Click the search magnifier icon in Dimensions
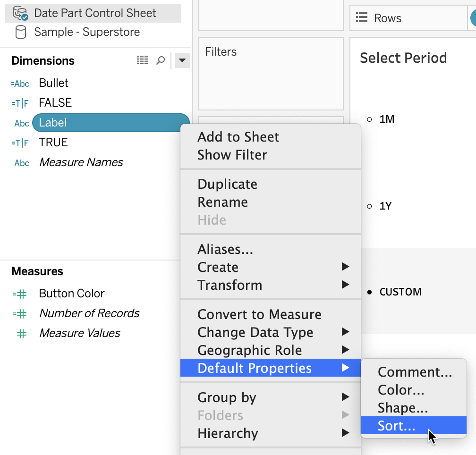 tap(161, 60)
